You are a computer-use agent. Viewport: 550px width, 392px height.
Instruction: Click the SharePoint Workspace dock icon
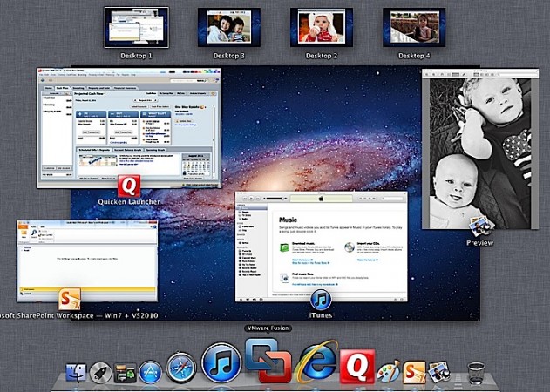pos(412,373)
